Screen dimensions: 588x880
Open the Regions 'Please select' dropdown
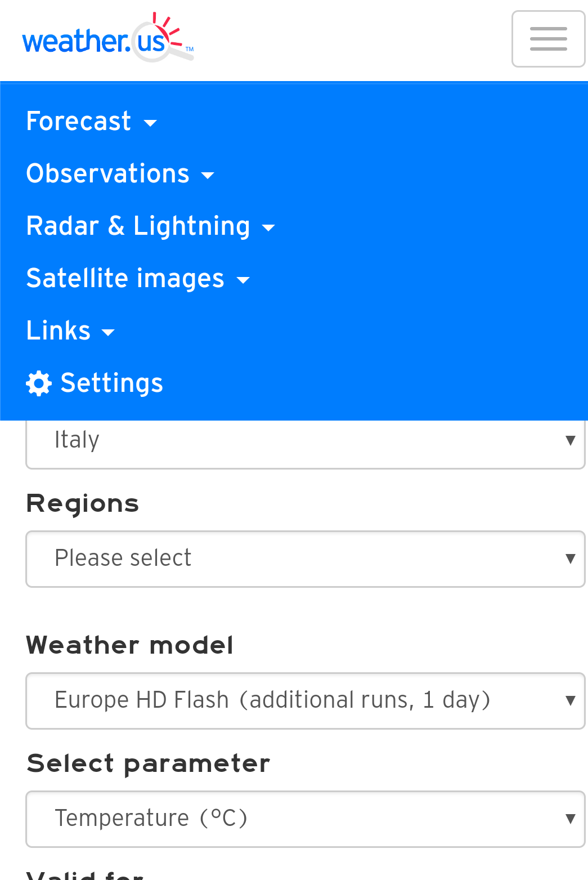304,559
